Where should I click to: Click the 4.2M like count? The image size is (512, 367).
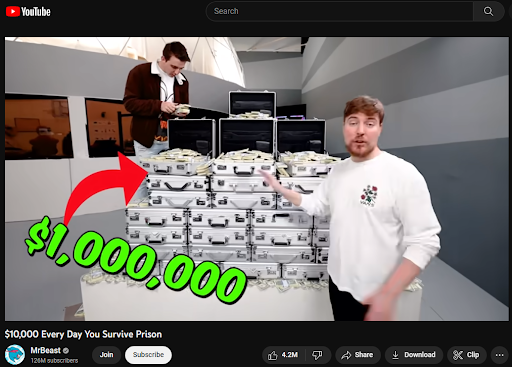290,355
